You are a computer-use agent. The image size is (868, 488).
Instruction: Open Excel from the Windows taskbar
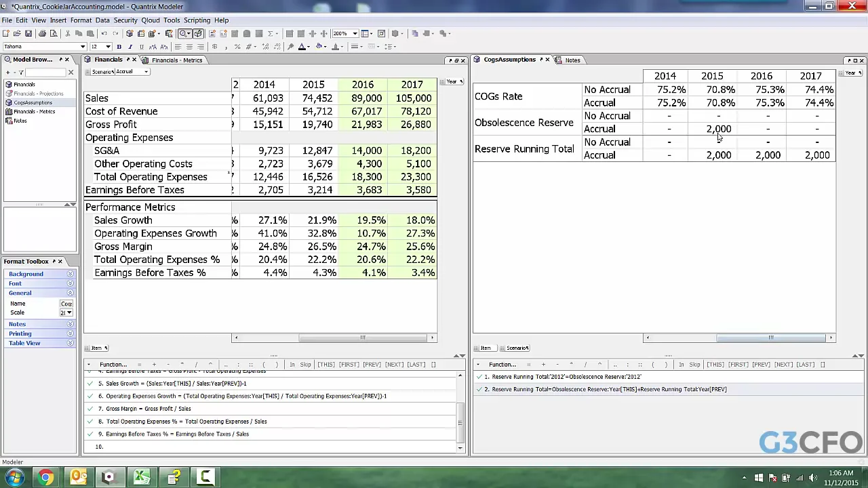pyautogui.click(x=142, y=478)
